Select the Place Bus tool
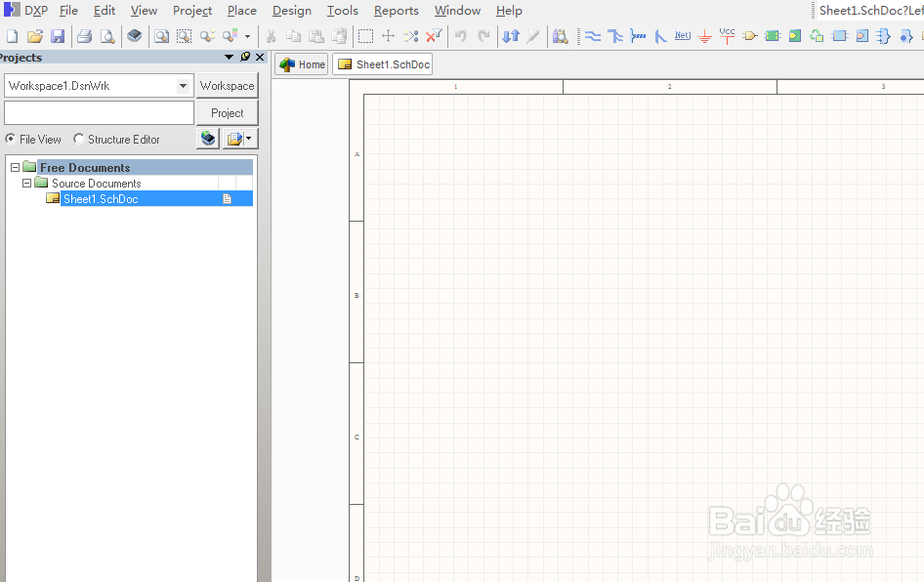The height and width of the screenshot is (582, 924). (615, 36)
